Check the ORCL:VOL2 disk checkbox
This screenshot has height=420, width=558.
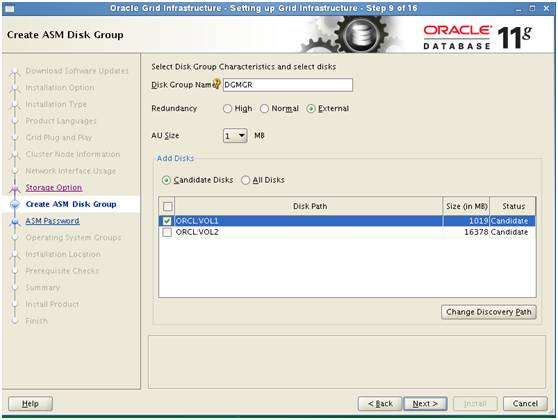(167, 232)
